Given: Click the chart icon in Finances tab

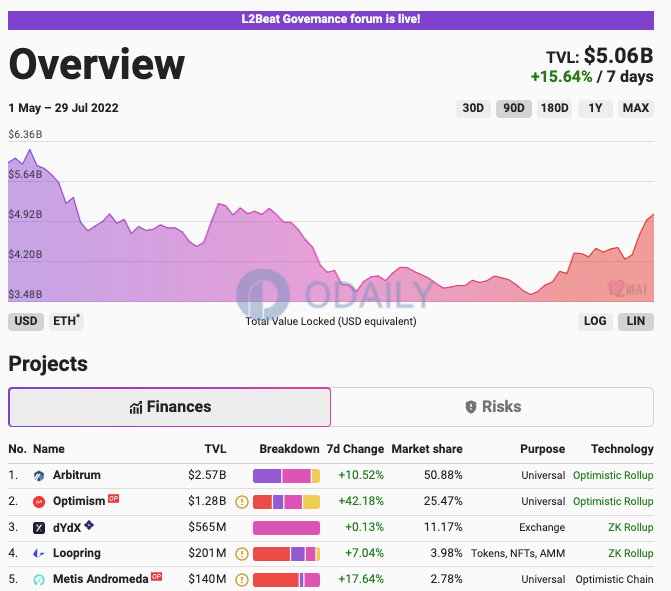Looking at the screenshot, I should click(136, 408).
